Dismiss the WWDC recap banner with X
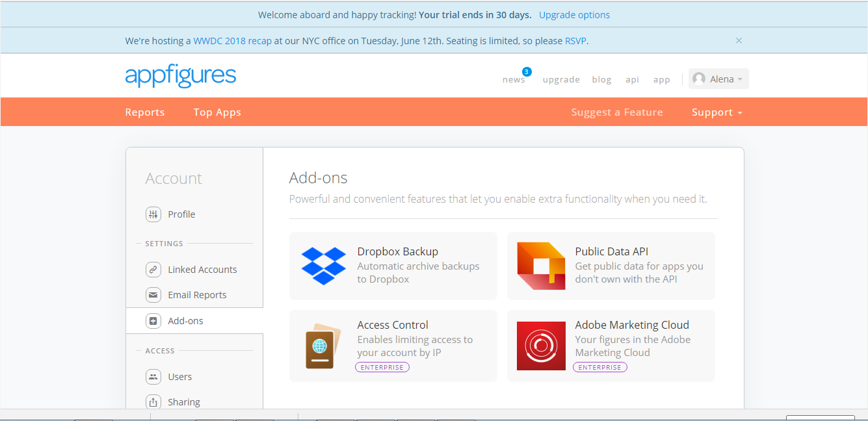Viewport: 868px width, 421px height. tap(739, 40)
